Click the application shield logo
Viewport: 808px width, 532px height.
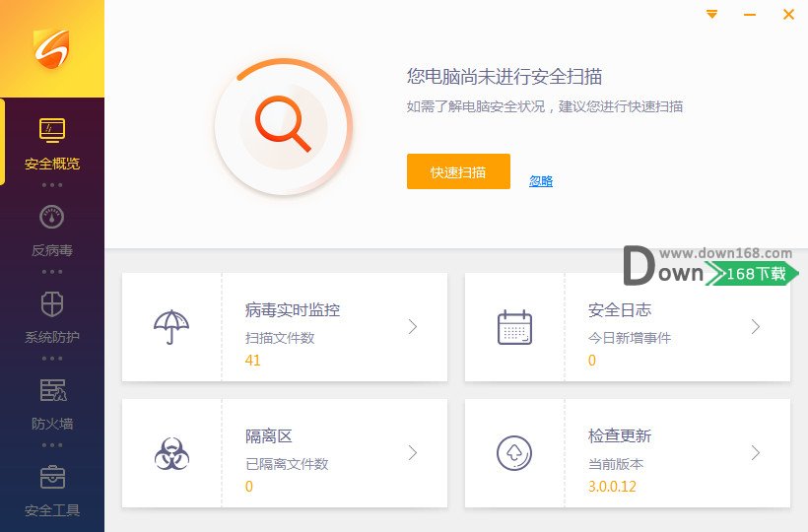[51, 49]
